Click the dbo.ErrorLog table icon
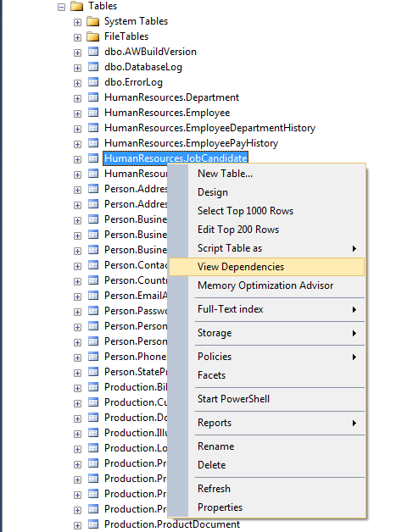This screenshot has height=532, width=396. pyautogui.click(x=93, y=82)
